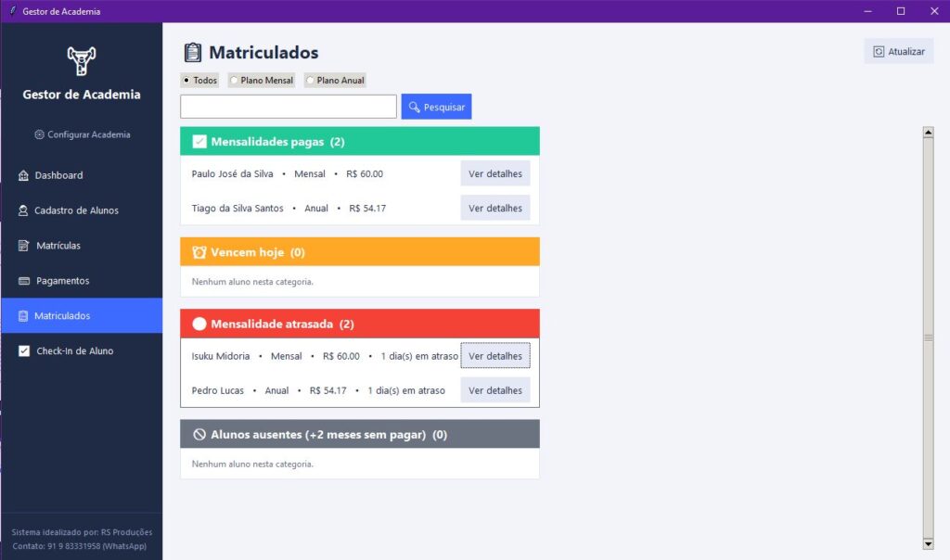The image size is (950, 560).
Task: Click the white circle icon in Mensalidade atrasada header
Action: click(199, 324)
